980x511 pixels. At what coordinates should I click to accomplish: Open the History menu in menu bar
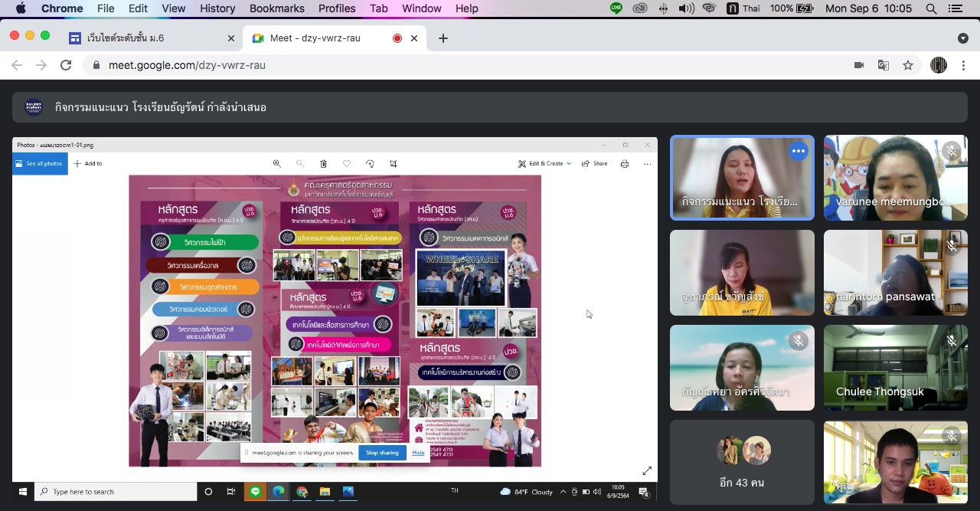click(x=217, y=8)
